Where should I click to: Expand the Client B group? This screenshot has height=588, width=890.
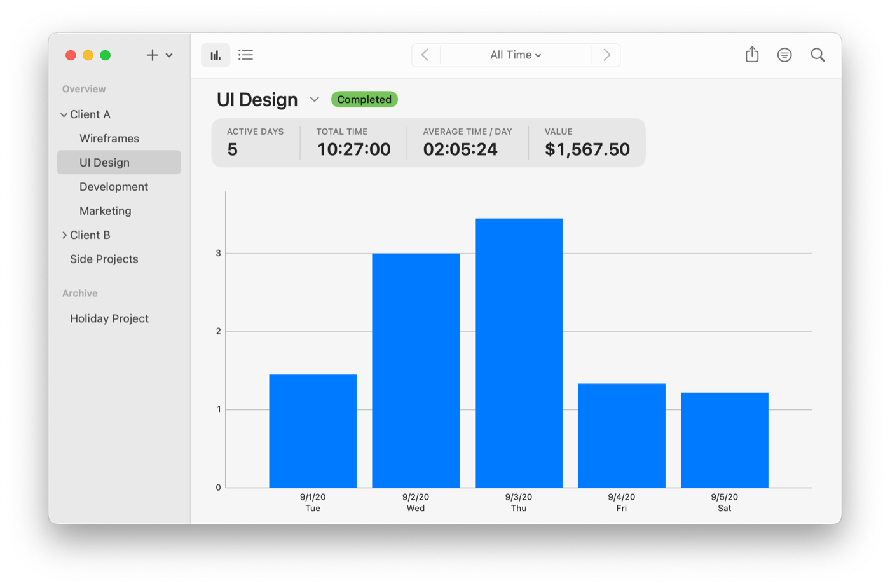point(64,235)
